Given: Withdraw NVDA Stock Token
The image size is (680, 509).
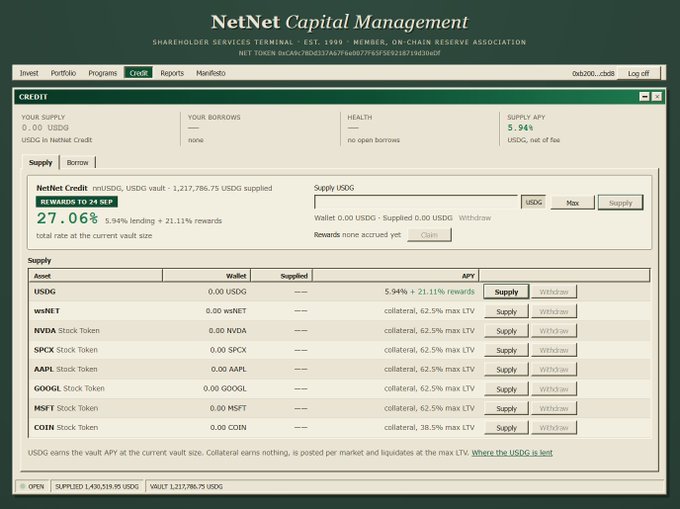Looking at the screenshot, I should click(554, 331).
